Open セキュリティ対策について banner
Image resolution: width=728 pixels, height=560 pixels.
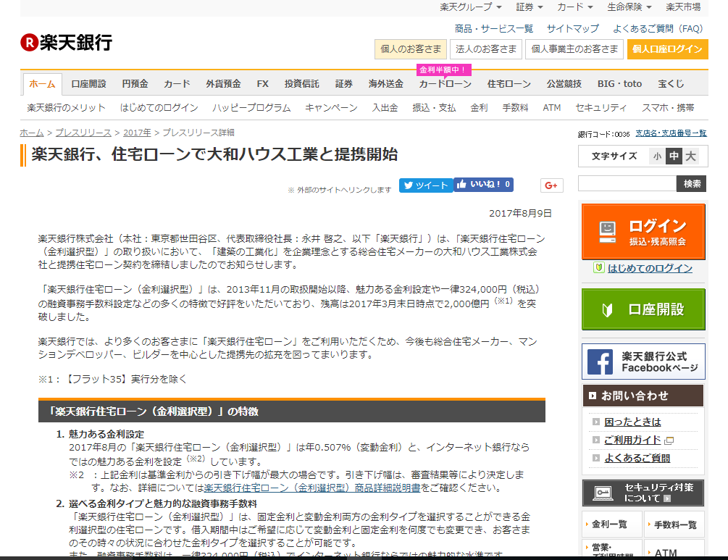643,493
